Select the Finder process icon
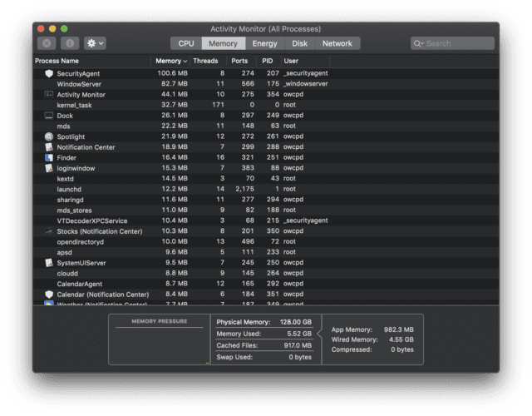Image resolution: width=532 pixels, height=416 pixels. tap(49, 157)
